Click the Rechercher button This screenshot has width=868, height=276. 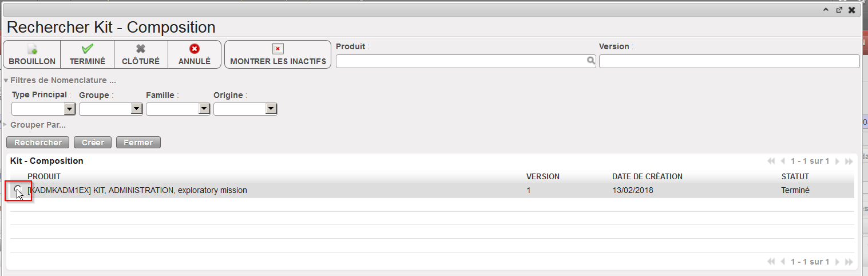click(x=38, y=143)
